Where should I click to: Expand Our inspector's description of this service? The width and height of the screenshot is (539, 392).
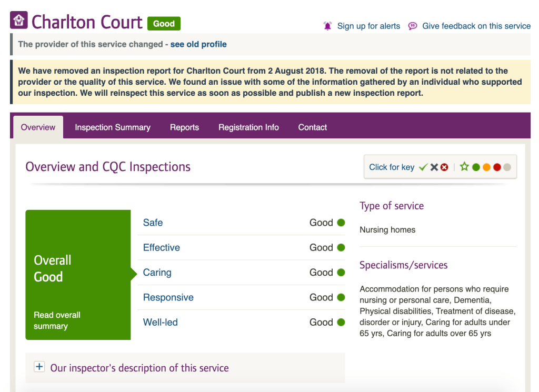point(139,368)
